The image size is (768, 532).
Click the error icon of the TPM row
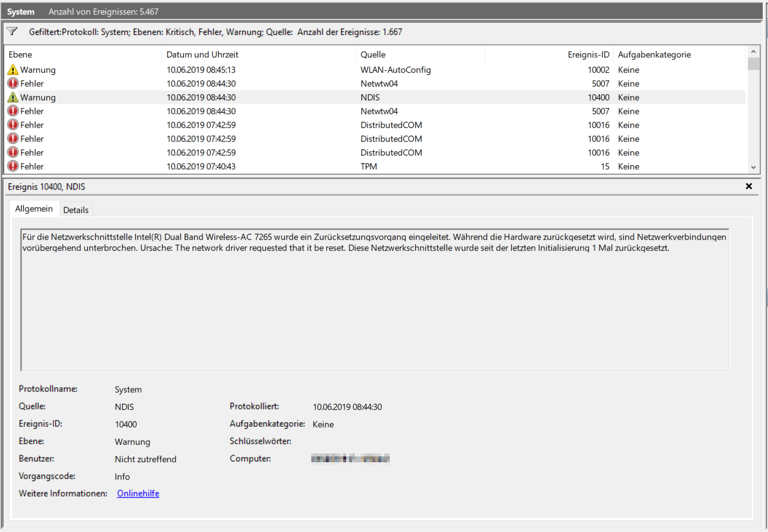click(13, 166)
